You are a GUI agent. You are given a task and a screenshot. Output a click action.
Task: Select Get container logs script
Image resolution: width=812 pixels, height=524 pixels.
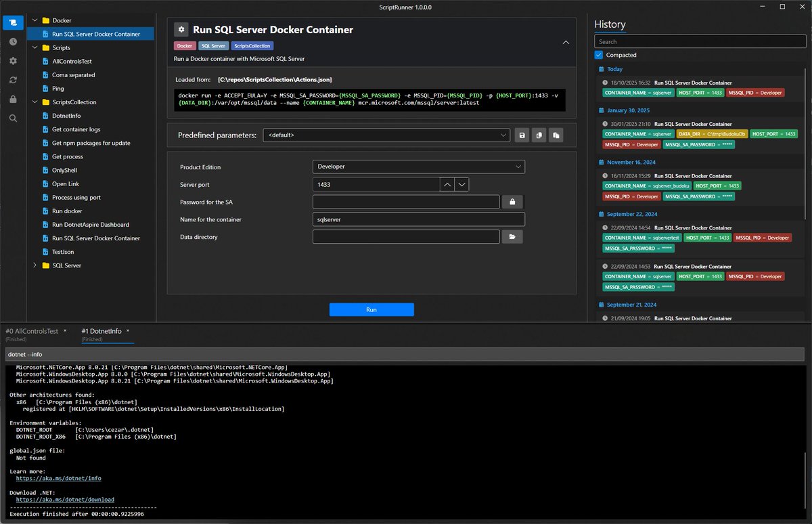(x=76, y=129)
